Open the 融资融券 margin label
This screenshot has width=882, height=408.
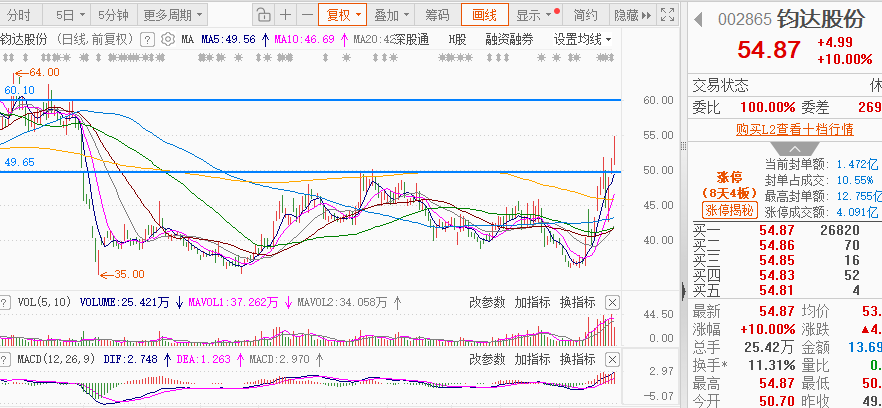coord(509,39)
